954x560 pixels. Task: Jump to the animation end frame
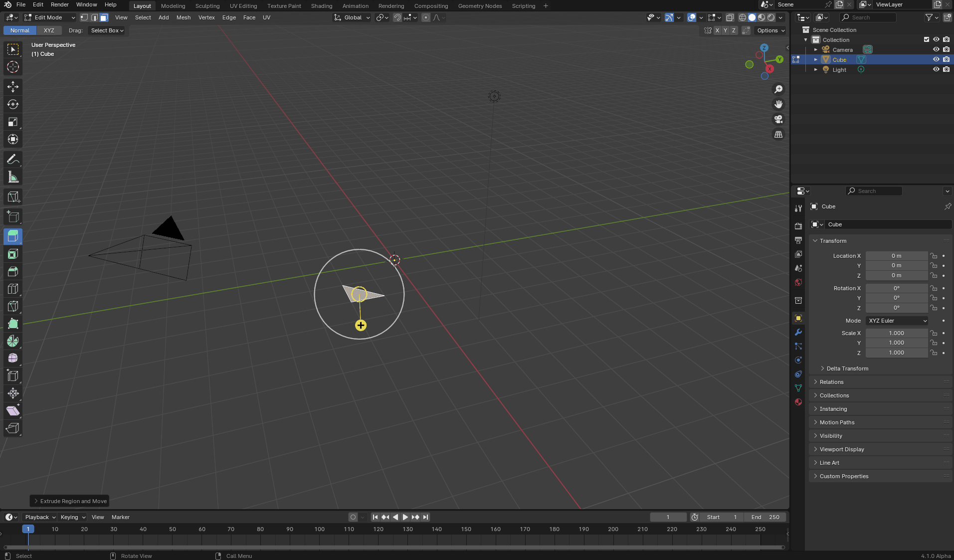tap(425, 517)
